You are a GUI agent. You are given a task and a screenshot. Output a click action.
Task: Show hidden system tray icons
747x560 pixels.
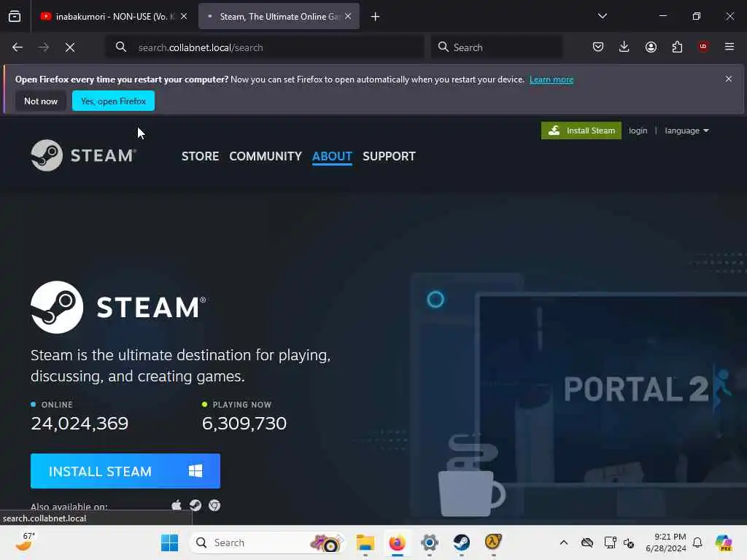click(x=564, y=542)
